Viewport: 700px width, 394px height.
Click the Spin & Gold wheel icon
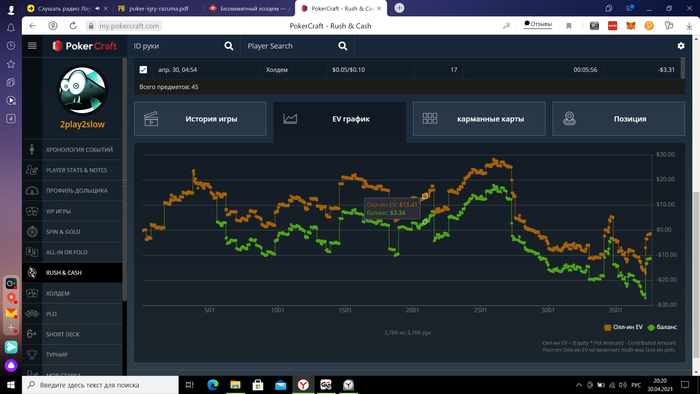32,232
